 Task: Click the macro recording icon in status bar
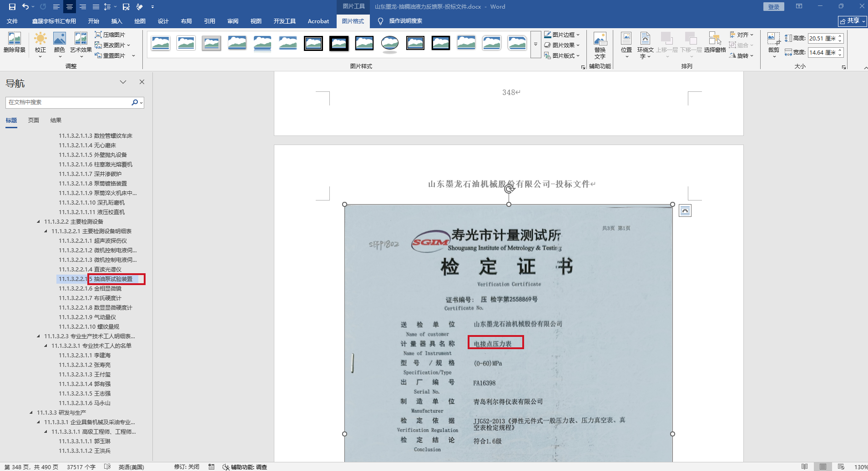pos(212,467)
